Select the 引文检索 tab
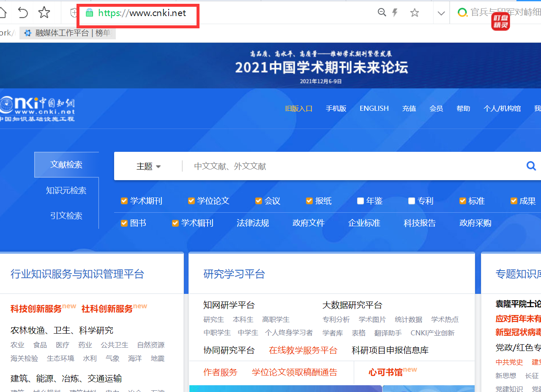 click(x=66, y=216)
